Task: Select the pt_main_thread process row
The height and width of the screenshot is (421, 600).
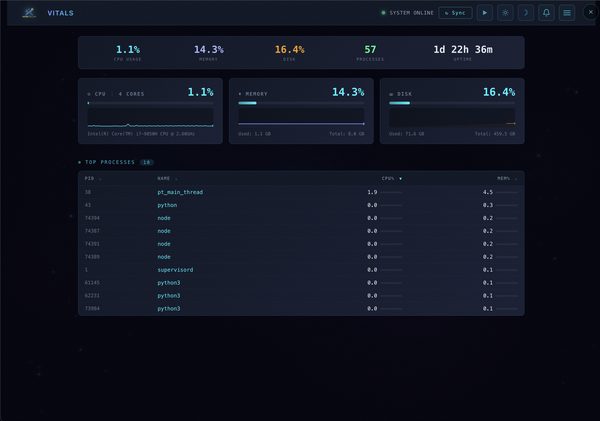Action: pyautogui.click(x=301, y=192)
